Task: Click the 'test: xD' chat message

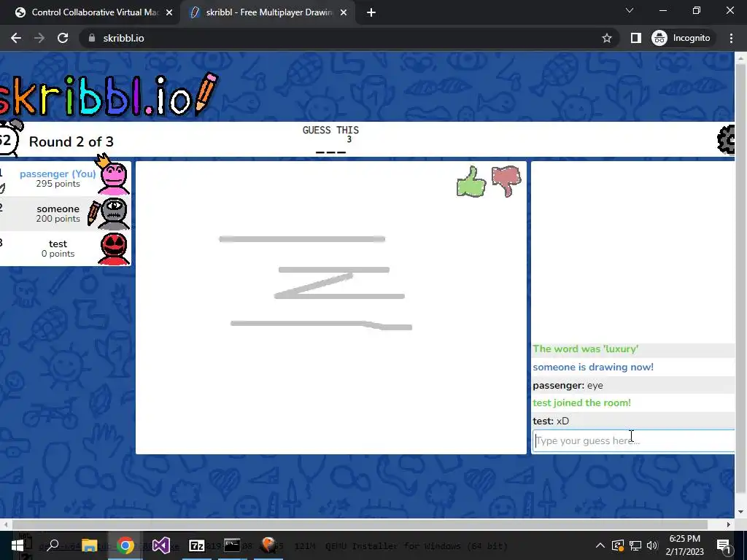Action: point(551,421)
